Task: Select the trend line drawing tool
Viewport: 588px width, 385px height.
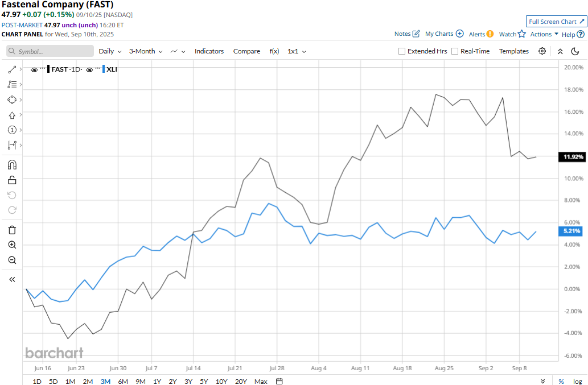Action: coord(12,69)
